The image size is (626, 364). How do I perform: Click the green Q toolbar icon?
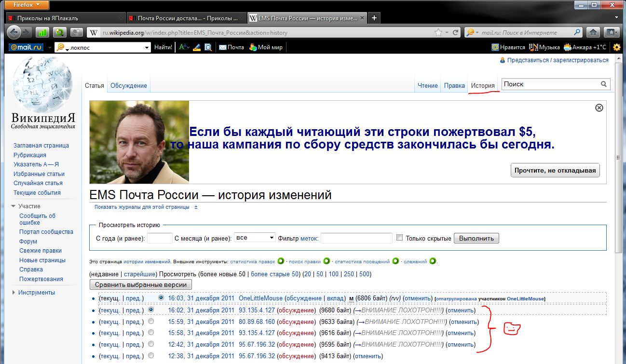pos(60,33)
